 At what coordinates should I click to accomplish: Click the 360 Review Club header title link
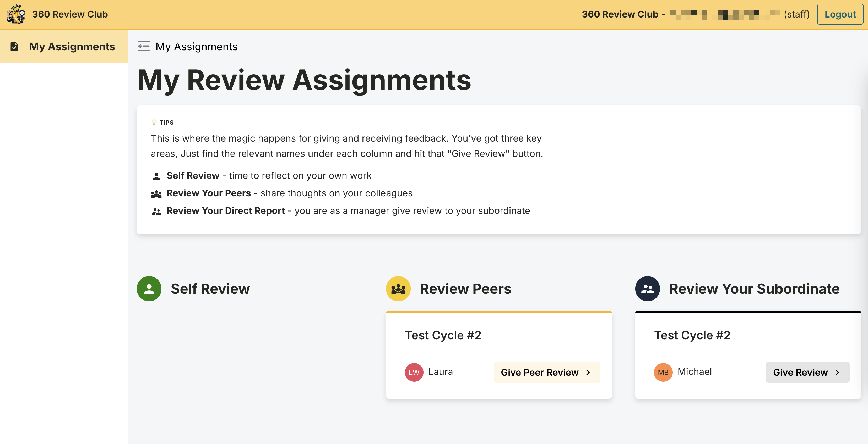tap(70, 14)
